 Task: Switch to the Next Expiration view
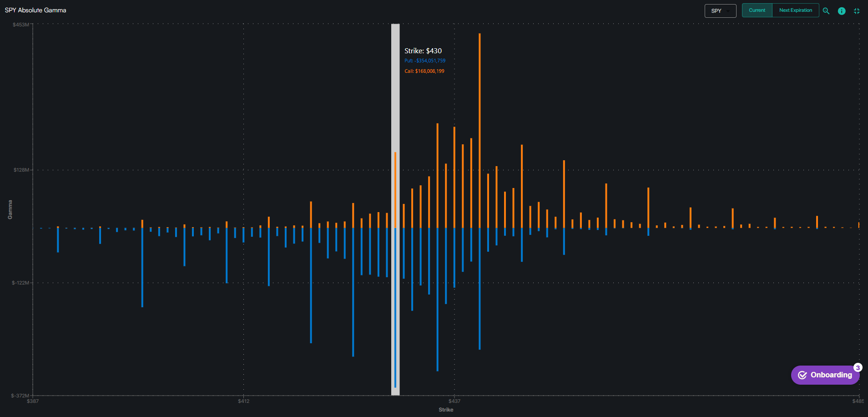coord(795,10)
